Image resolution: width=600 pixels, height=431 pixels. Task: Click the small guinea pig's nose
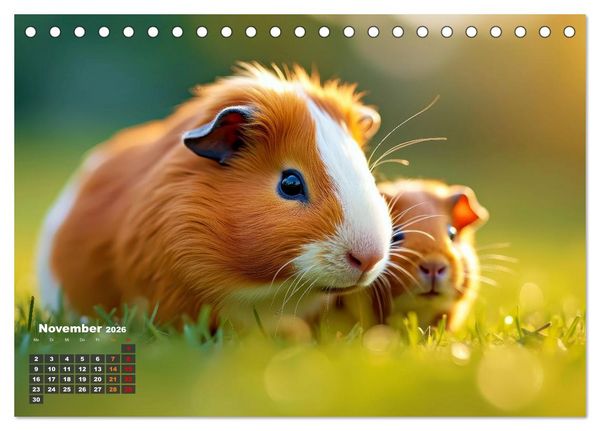(433, 269)
